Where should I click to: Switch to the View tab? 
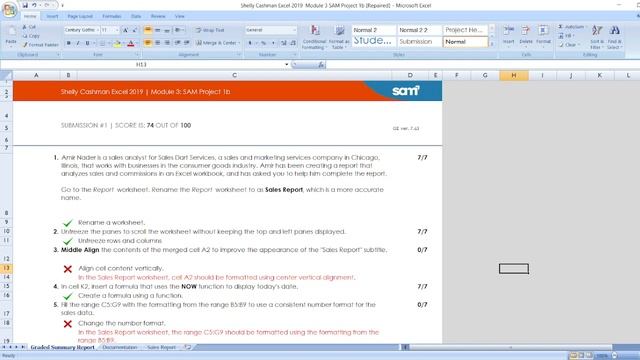(x=180, y=16)
